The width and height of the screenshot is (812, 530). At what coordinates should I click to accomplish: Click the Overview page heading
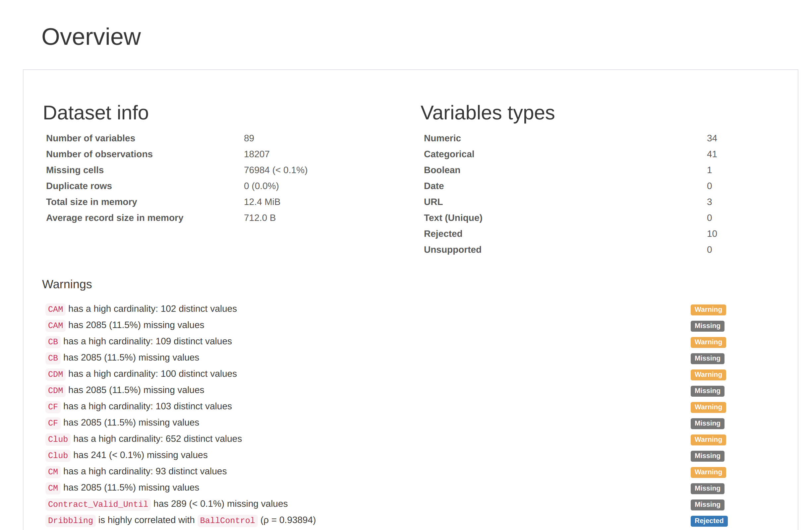click(91, 37)
